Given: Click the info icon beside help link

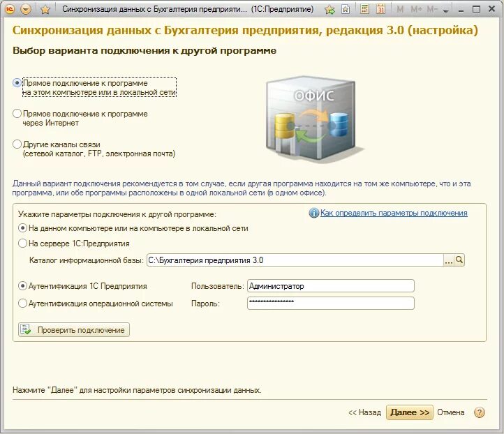Looking at the screenshot, I should 313,213.
